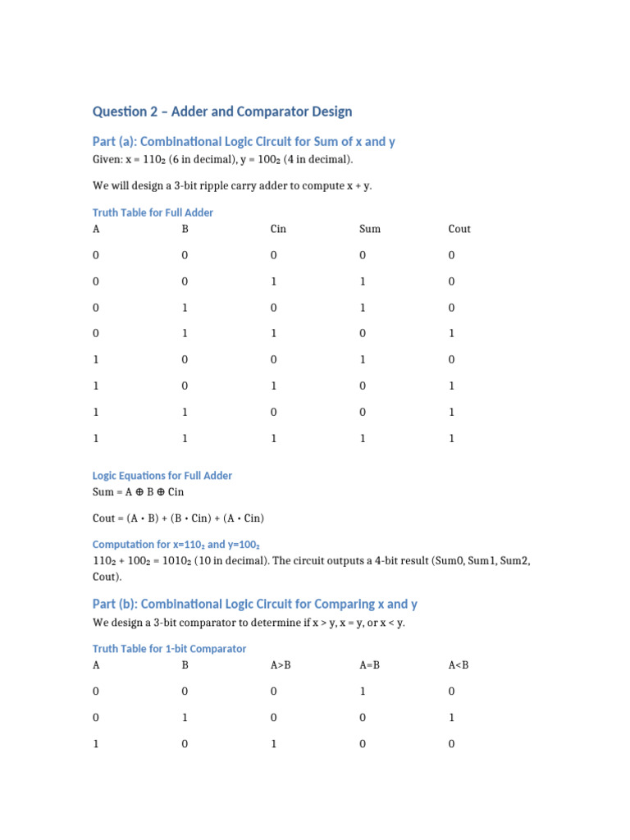
Task: Click the 'We design a 3-bit comparator' sentence
Action: pos(249,623)
